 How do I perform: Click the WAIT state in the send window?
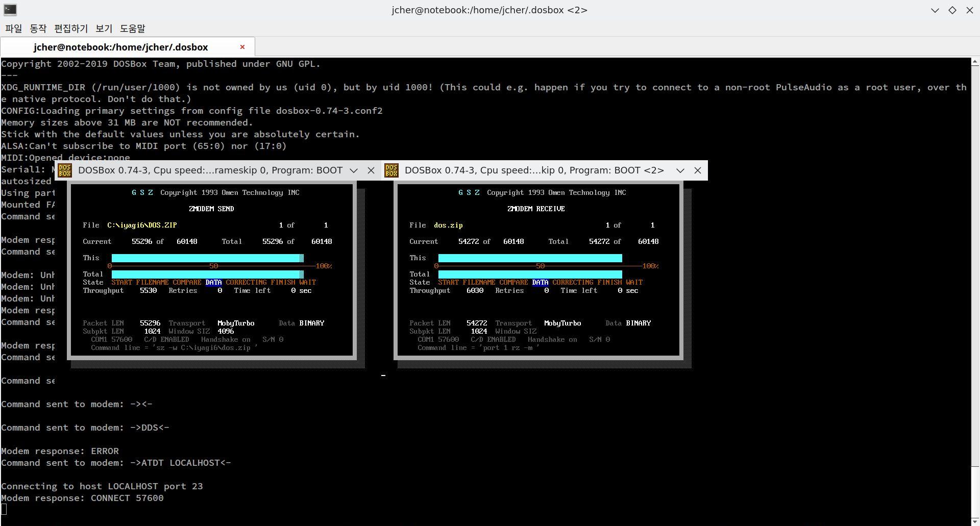[307, 282]
